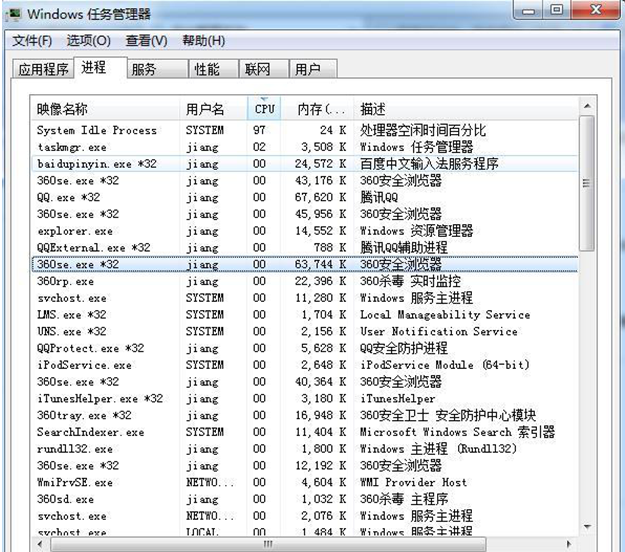Select the baidupinyin.exe *32 process
Image resolution: width=625 pixels, height=552 pixels.
click(x=305, y=164)
